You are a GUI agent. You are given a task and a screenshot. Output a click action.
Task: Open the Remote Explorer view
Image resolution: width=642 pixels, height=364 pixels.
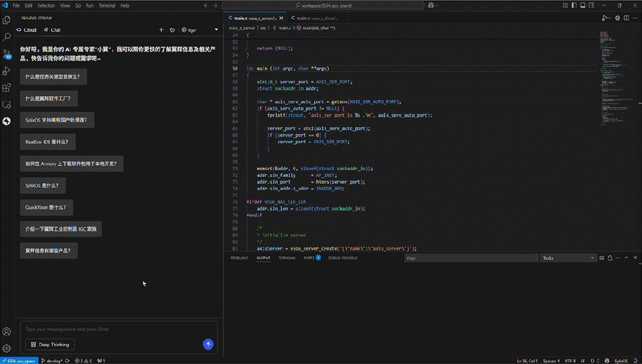coord(7,105)
